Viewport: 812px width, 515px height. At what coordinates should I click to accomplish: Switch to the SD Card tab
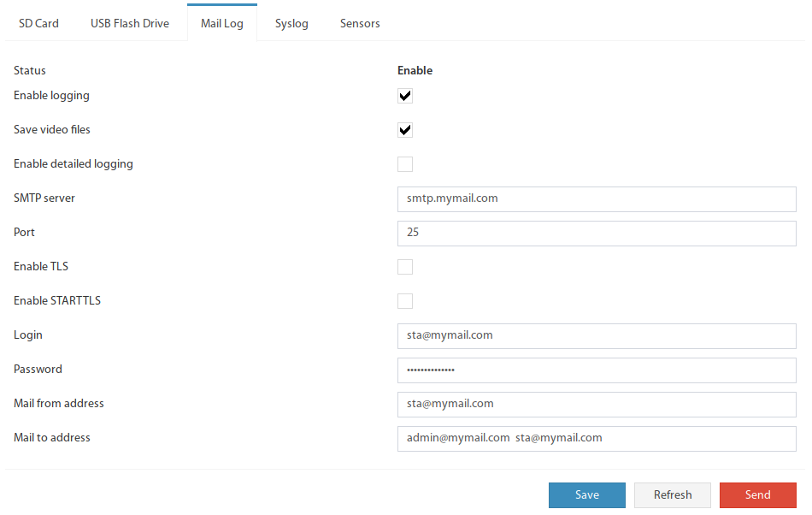click(x=38, y=23)
